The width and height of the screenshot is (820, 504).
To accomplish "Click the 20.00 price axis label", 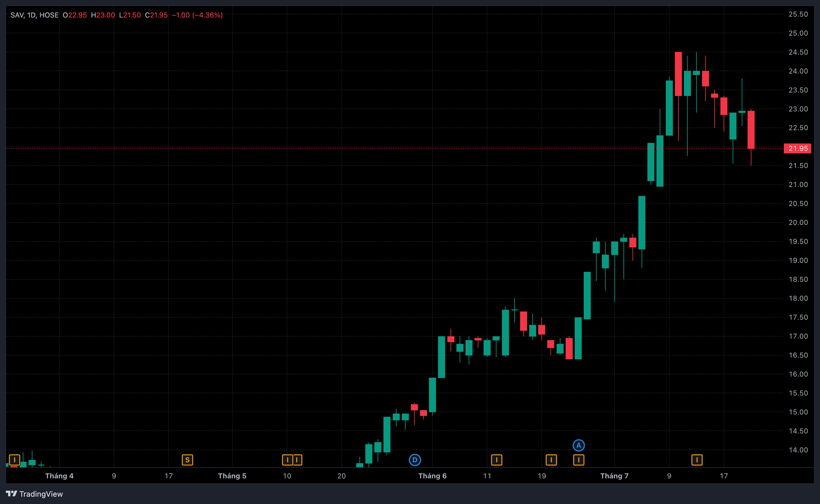I will (798, 222).
